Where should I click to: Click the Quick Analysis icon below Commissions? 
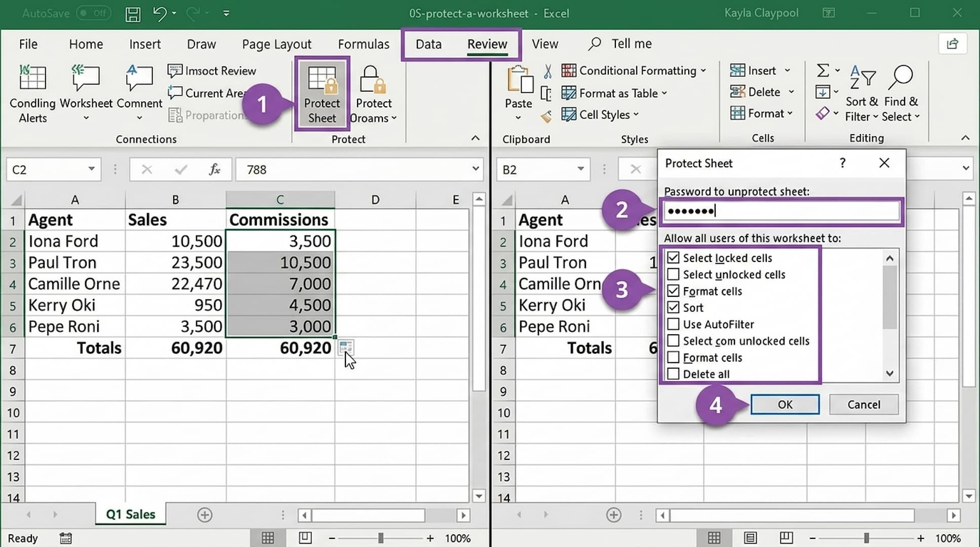point(346,347)
